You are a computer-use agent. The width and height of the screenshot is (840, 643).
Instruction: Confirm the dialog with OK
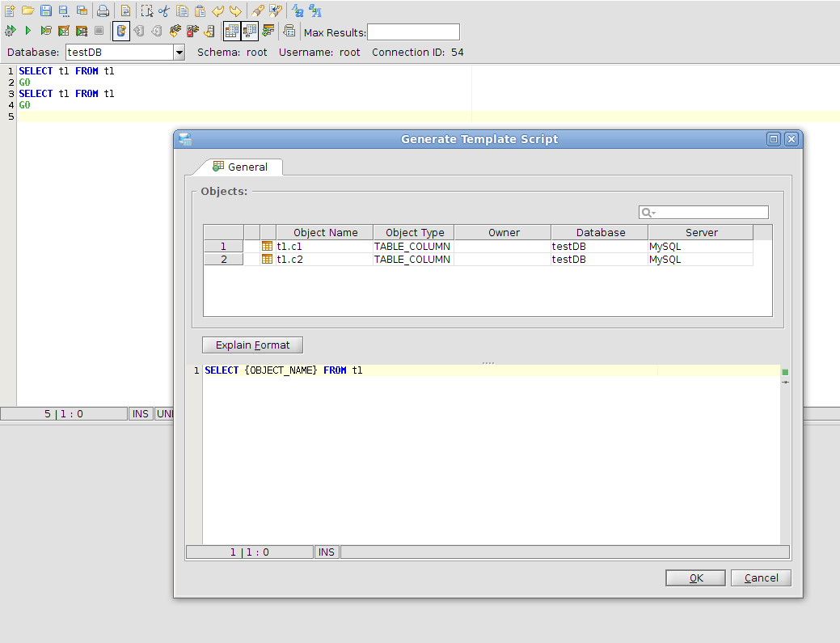(x=696, y=578)
